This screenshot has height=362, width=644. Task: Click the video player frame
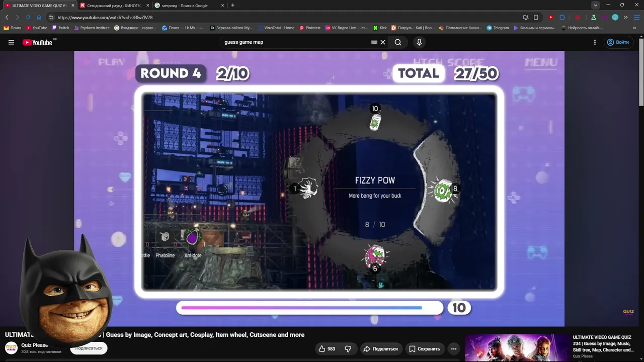tap(319, 189)
